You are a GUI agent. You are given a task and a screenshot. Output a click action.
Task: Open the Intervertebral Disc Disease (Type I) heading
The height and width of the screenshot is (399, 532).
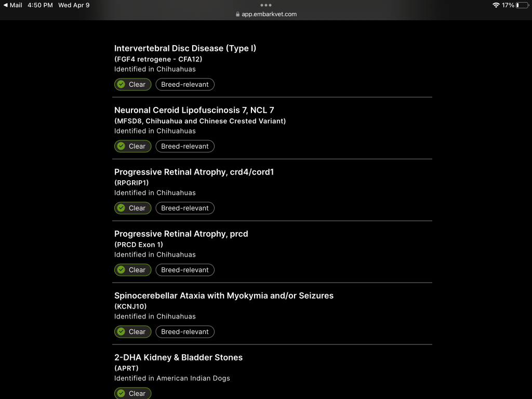185,48
